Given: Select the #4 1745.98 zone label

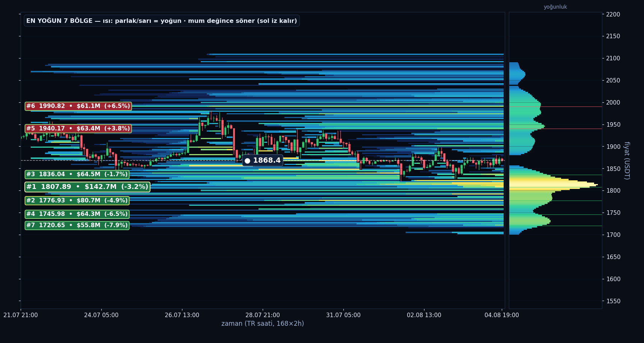Looking at the screenshot, I should [77, 214].
